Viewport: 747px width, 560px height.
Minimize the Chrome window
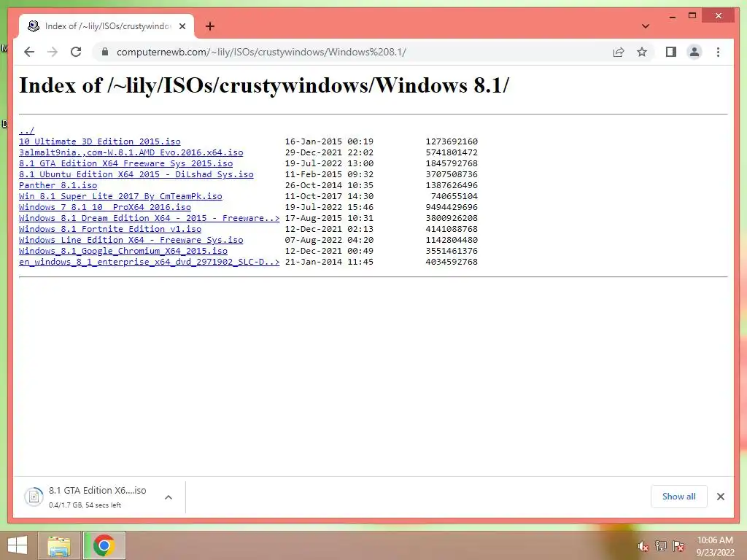click(672, 16)
